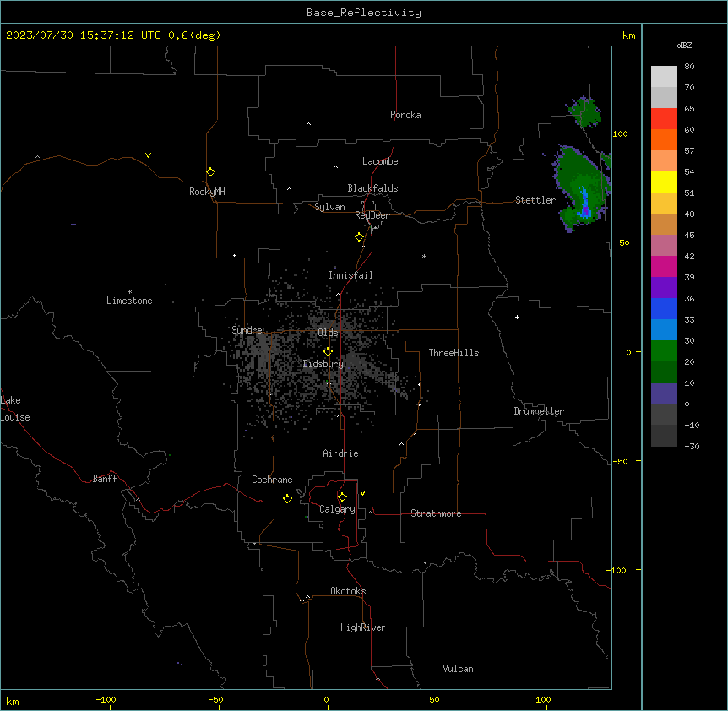Select the dark green 10-20 dBZ swatch

(x=664, y=372)
